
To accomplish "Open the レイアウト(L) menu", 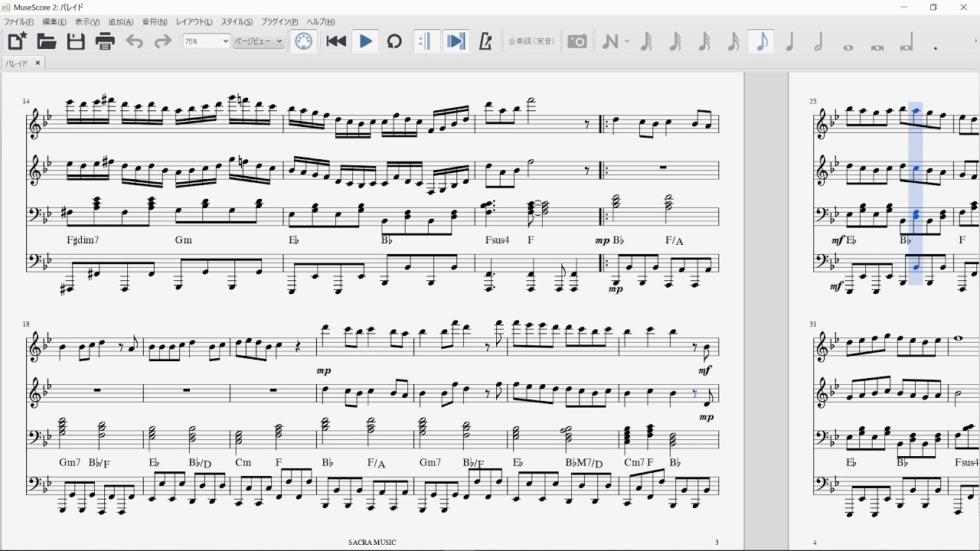I will coord(194,22).
